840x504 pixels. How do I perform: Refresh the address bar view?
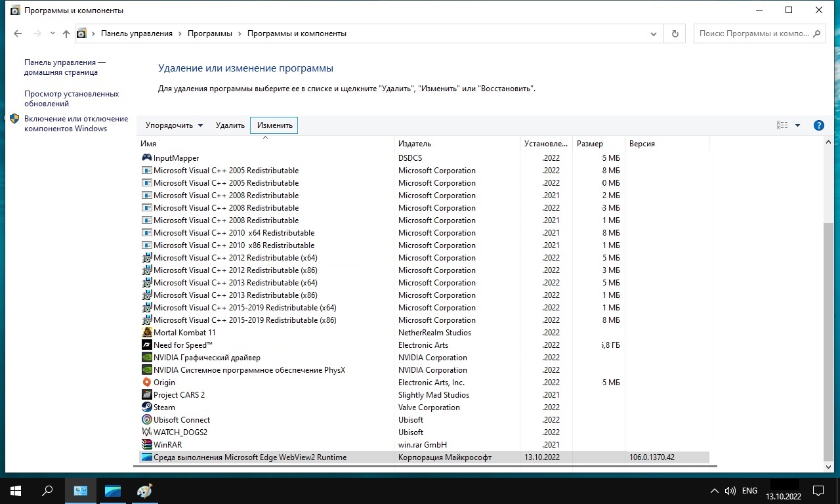675,33
